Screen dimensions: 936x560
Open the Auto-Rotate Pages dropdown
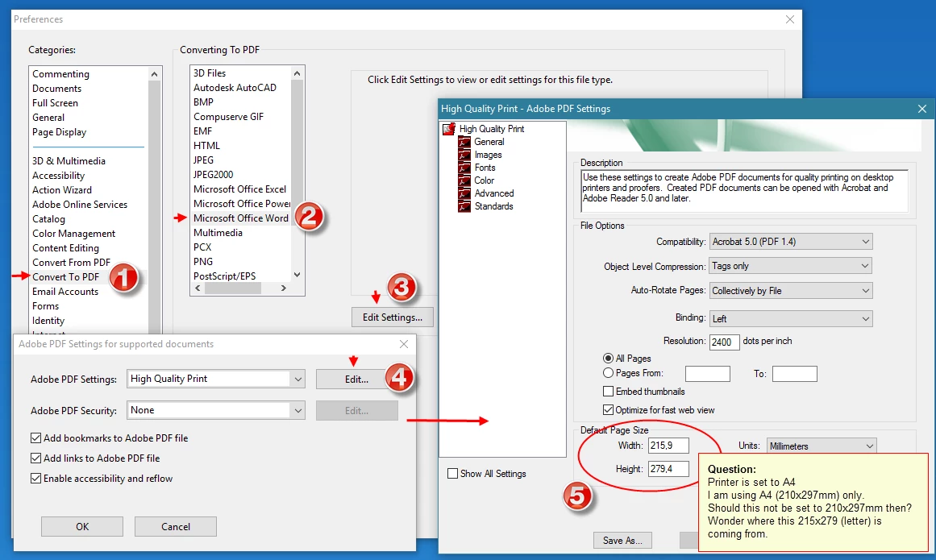(790, 290)
